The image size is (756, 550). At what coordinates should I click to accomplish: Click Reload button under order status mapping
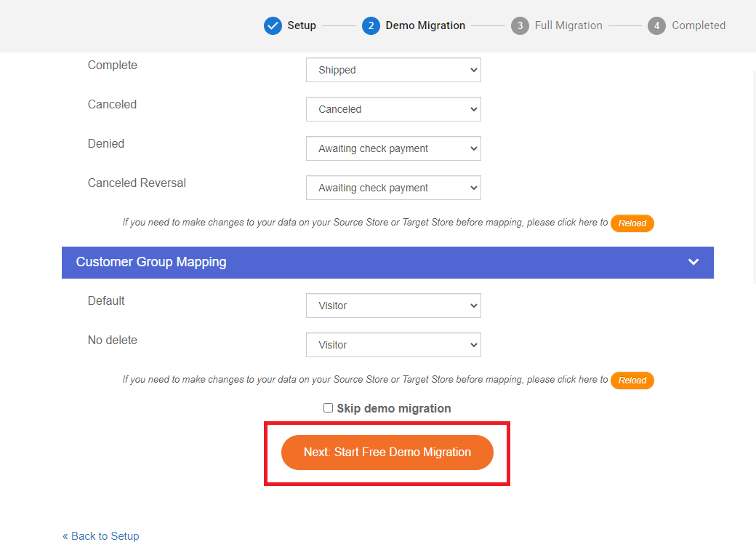pyautogui.click(x=632, y=223)
